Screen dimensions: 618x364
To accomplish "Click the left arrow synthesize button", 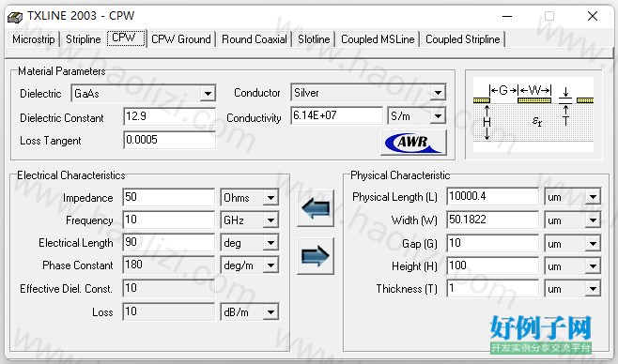I will (316, 208).
